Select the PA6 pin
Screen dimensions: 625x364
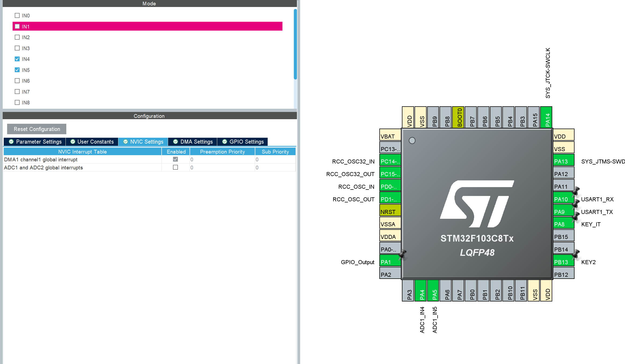click(x=446, y=290)
